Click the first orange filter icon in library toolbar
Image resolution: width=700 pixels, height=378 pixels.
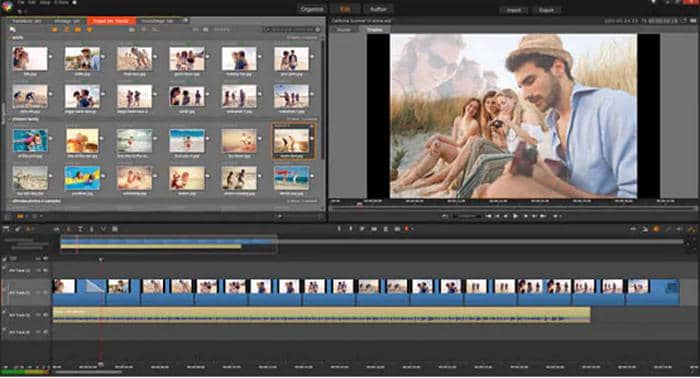54,29
